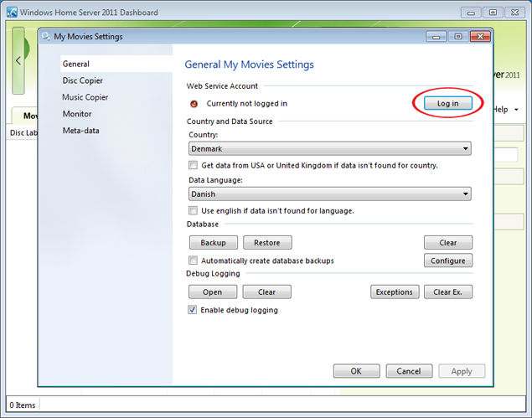The height and width of the screenshot is (418, 532).
Task: Click the Restore database button
Action: click(267, 243)
